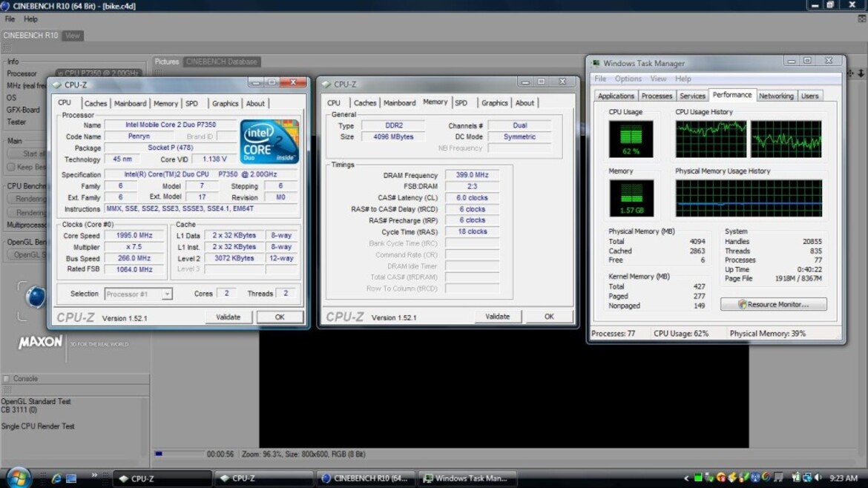Open Cinebench Pictures tab

[x=167, y=62]
